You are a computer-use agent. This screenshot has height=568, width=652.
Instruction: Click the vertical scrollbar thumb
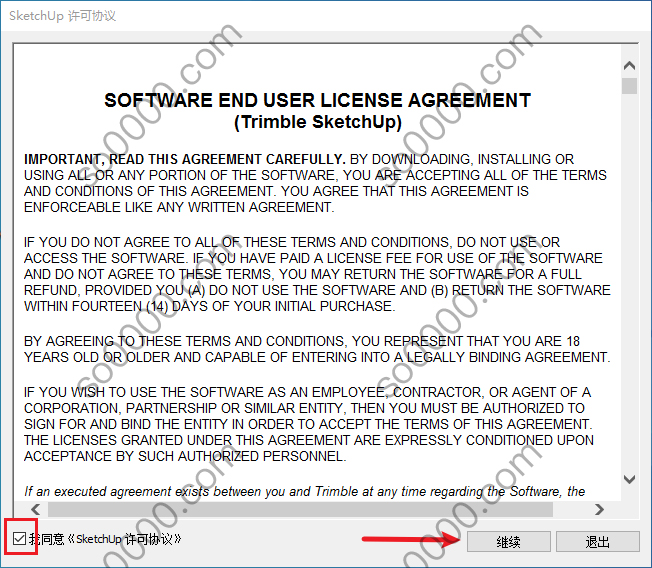[x=630, y=86]
